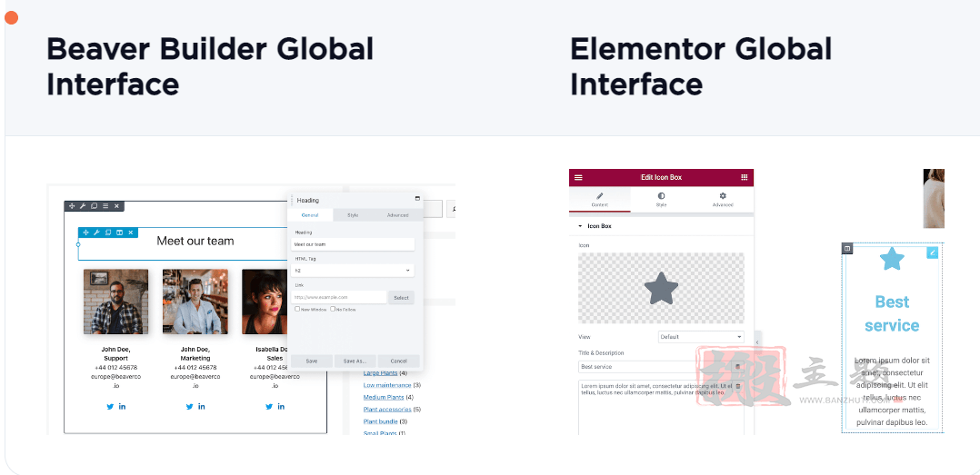The width and height of the screenshot is (980, 475).
Task: Click John Doe, Support photo
Action: click(x=115, y=302)
